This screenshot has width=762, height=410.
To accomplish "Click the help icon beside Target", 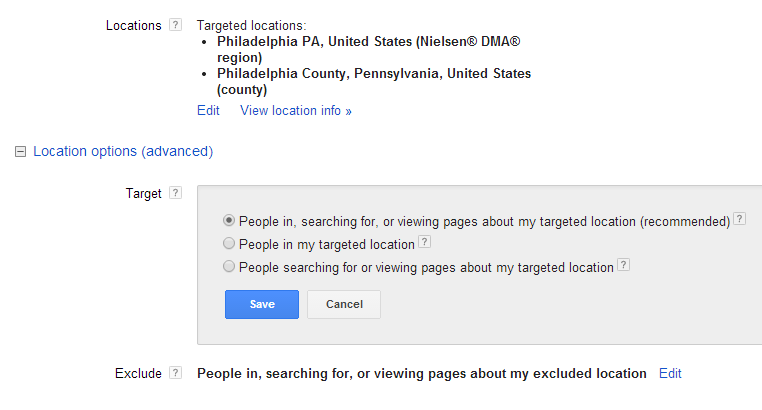I will (175, 193).
